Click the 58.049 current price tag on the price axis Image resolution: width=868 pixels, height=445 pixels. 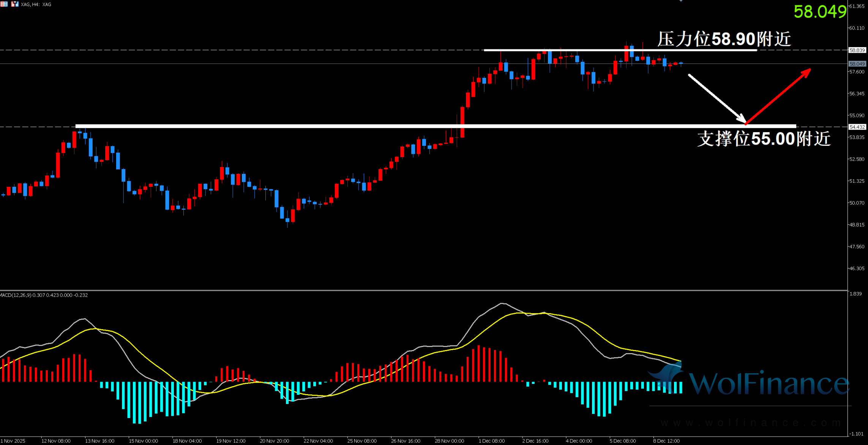857,64
